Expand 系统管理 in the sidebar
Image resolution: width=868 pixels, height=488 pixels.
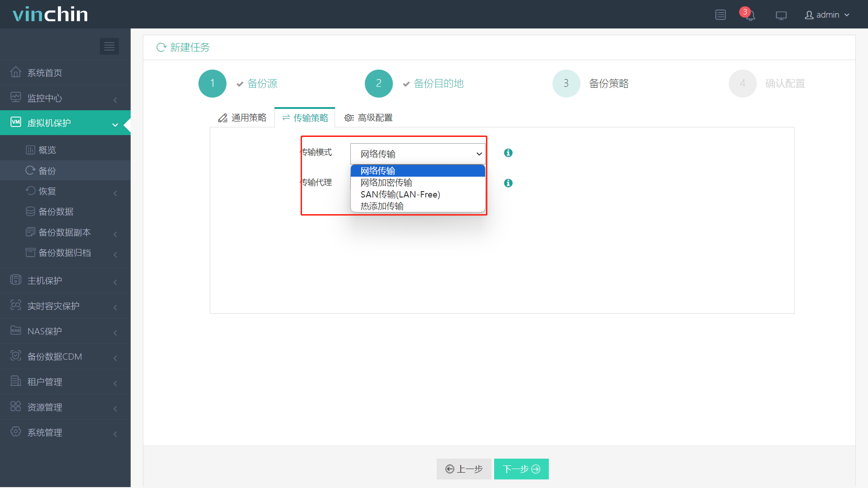(x=65, y=432)
